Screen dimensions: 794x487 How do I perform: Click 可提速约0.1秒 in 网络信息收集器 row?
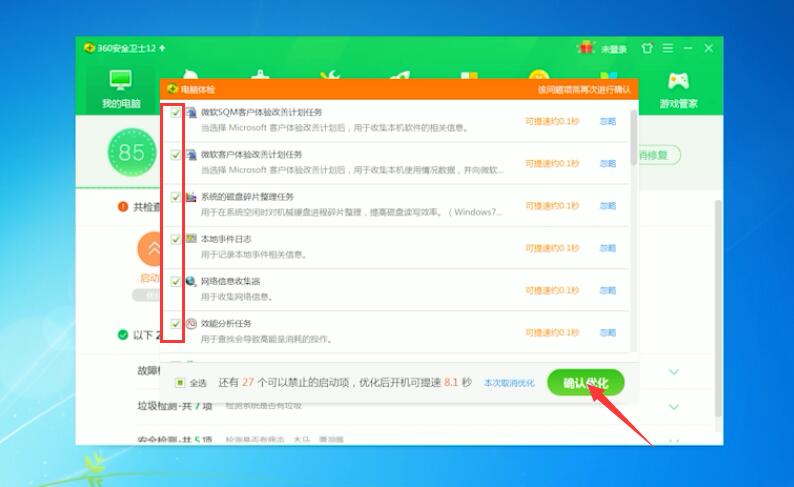(x=552, y=290)
